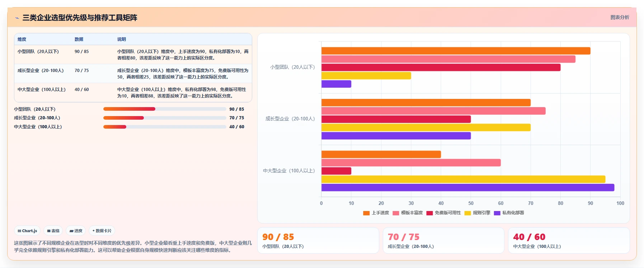Click red 免费版可用性 bar for 小型团队
Image resolution: width=644 pixels, height=268 pixels.
[x=441, y=67]
